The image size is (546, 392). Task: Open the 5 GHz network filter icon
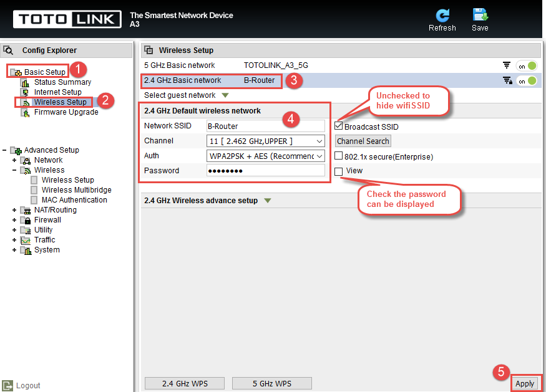point(506,65)
